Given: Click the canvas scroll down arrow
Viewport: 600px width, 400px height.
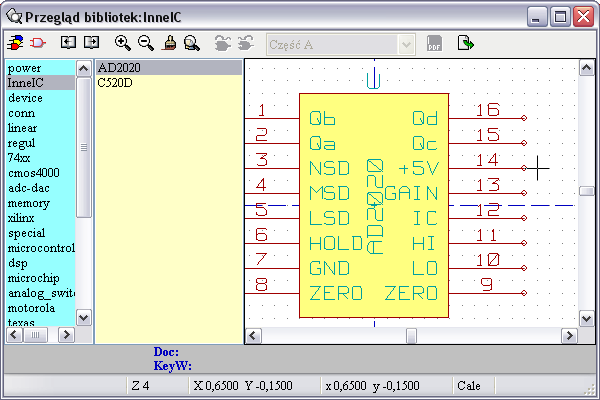Looking at the screenshot, I should point(587,318).
